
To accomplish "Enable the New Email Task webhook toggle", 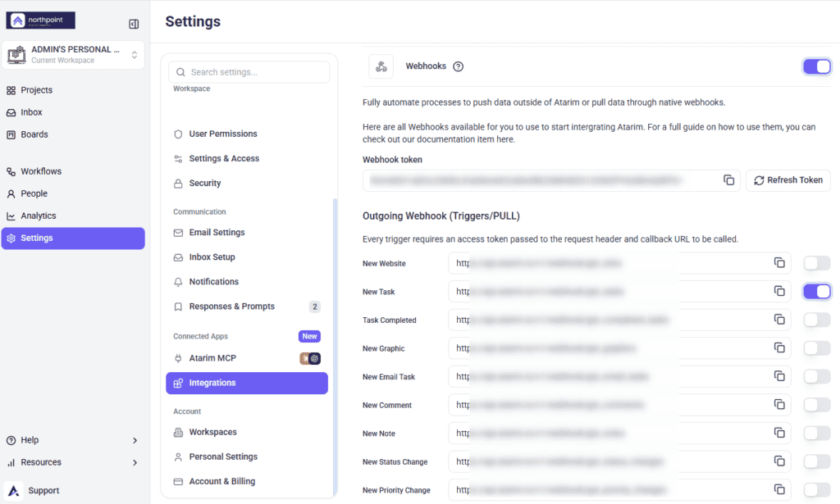I will coord(816,377).
